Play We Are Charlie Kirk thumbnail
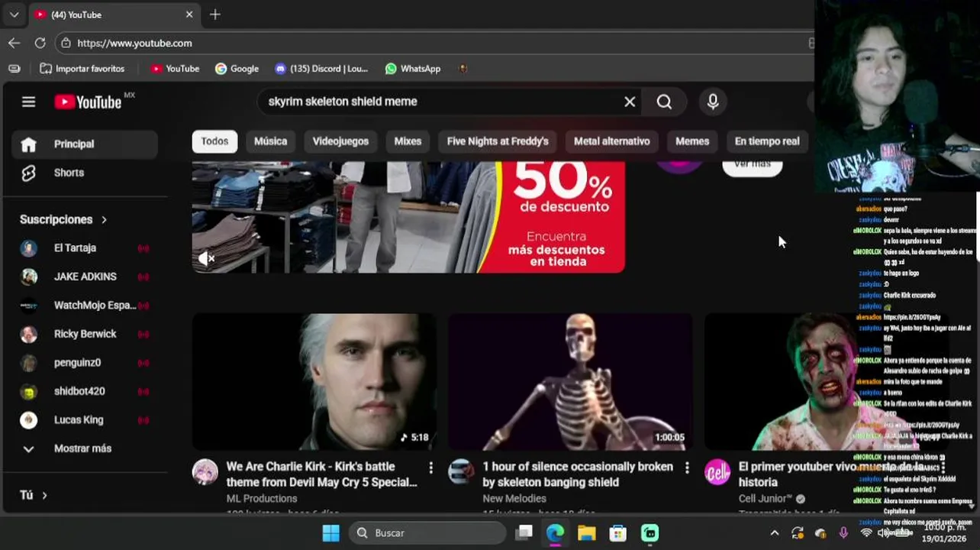 coord(314,382)
